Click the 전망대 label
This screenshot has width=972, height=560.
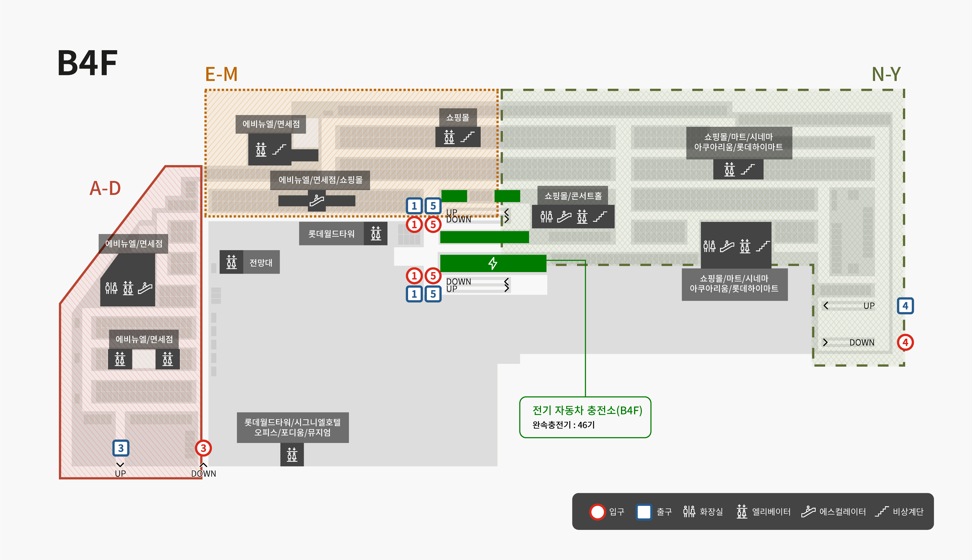261,262
